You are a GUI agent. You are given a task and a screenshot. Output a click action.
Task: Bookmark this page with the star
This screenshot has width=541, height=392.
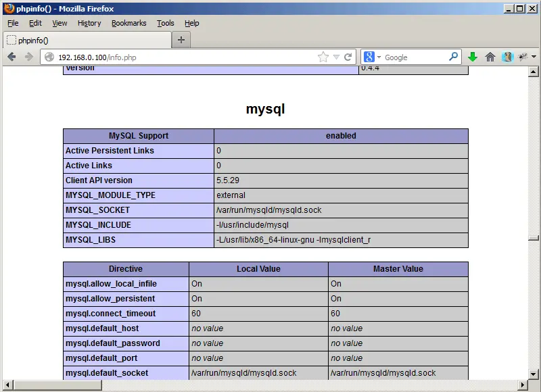point(323,57)
